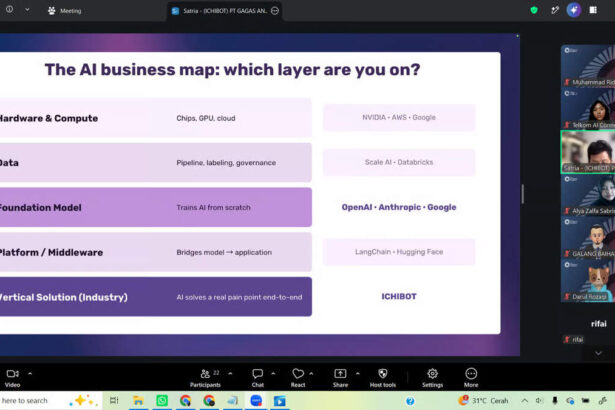615x410 pixels.
Task: Click the meeting info icon in the top bar
Action: [x=9, y=9]
